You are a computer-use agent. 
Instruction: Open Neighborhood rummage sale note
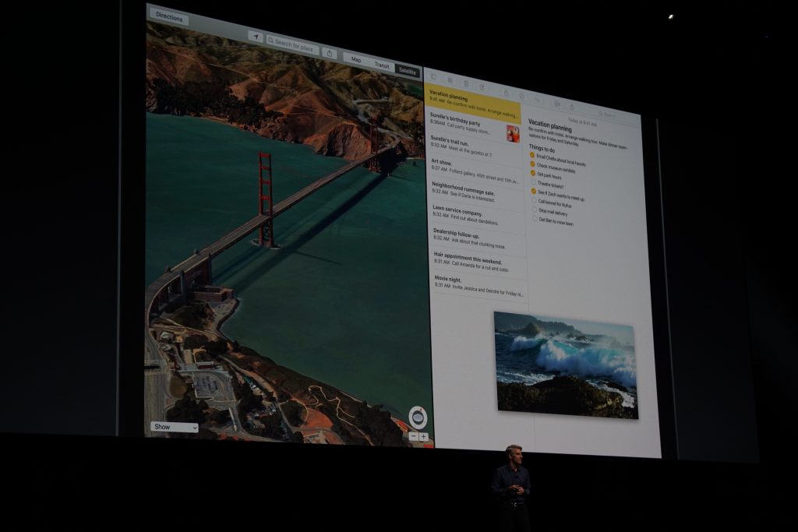[478, 194]
